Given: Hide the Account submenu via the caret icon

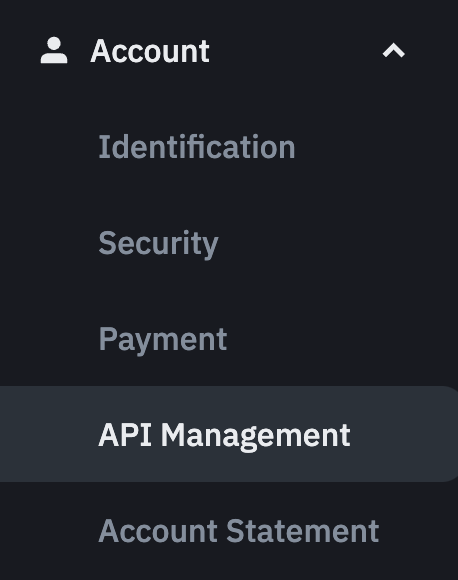Looking at the screenshot, I should click(x=394, y=51).
